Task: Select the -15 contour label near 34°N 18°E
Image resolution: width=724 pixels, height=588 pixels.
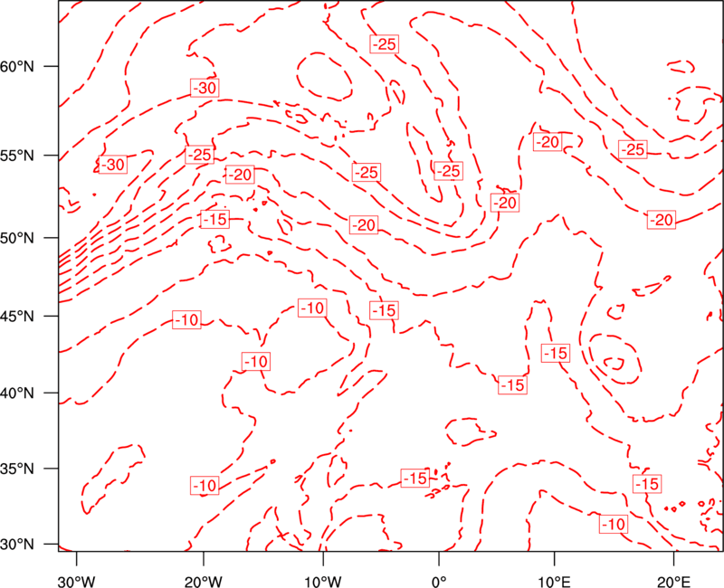Action: [x=647, y=484]
